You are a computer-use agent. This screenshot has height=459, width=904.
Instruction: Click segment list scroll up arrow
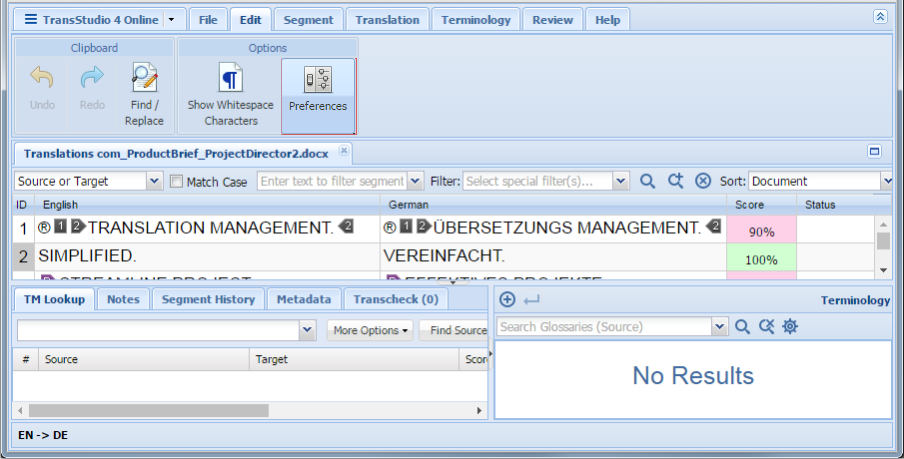tap(883, 224)
